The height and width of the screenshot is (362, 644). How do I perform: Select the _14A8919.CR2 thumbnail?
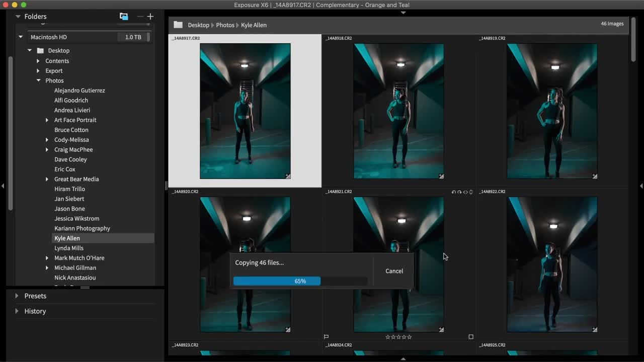coord(552,111)
